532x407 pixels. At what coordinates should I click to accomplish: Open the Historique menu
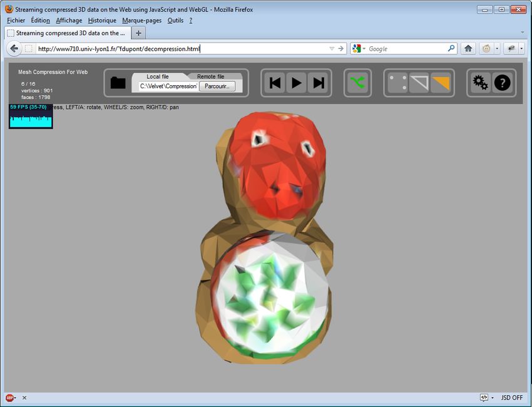[x=102, y=21]
